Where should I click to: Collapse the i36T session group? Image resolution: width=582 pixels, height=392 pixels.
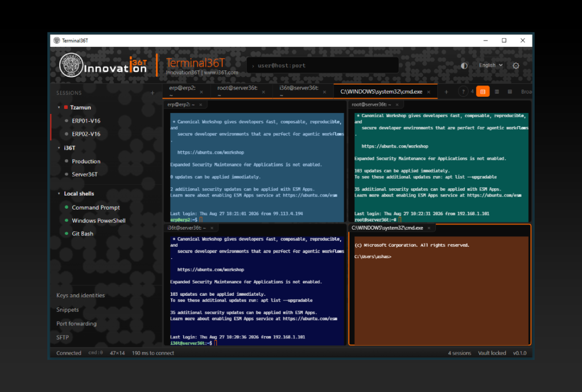pos(59,148)
